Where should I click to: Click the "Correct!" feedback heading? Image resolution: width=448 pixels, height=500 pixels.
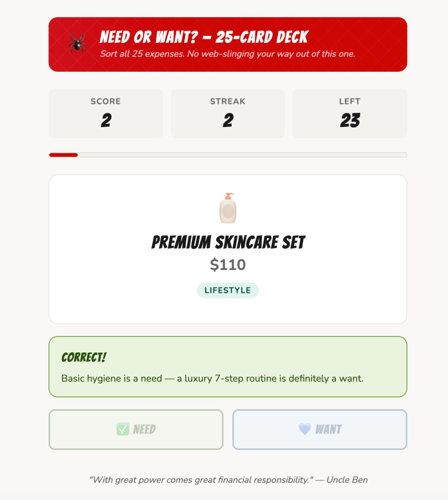tap(84, 357)
